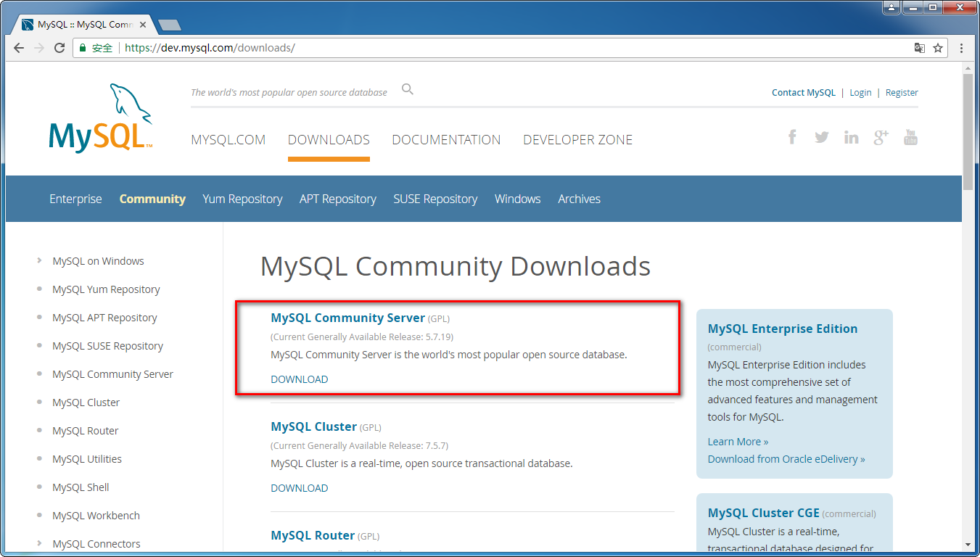Click release text 7.5.7
This screenshot has width=980, height=557.
point(434,445)
